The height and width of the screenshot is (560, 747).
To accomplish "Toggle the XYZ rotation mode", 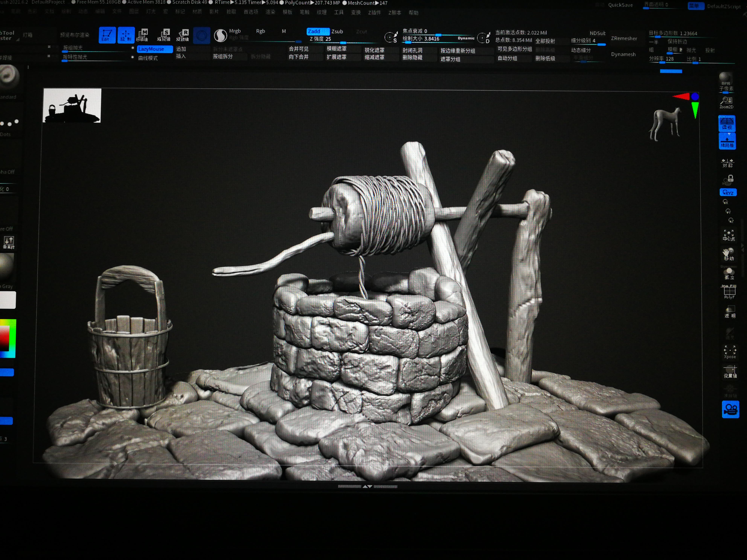I will [728, 192].
